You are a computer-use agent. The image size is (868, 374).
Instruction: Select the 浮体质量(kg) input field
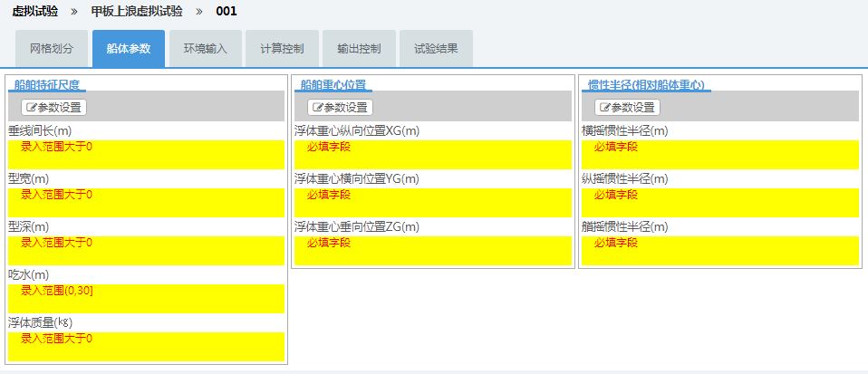(146, 347)
